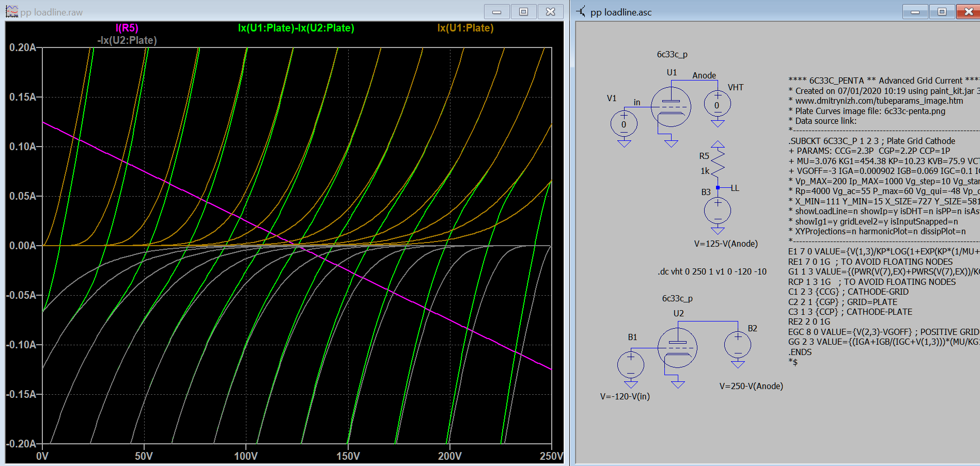Click the -0.10A vertical axis label
The width and height of the screenshot is (980, 466).
[21, 345]
